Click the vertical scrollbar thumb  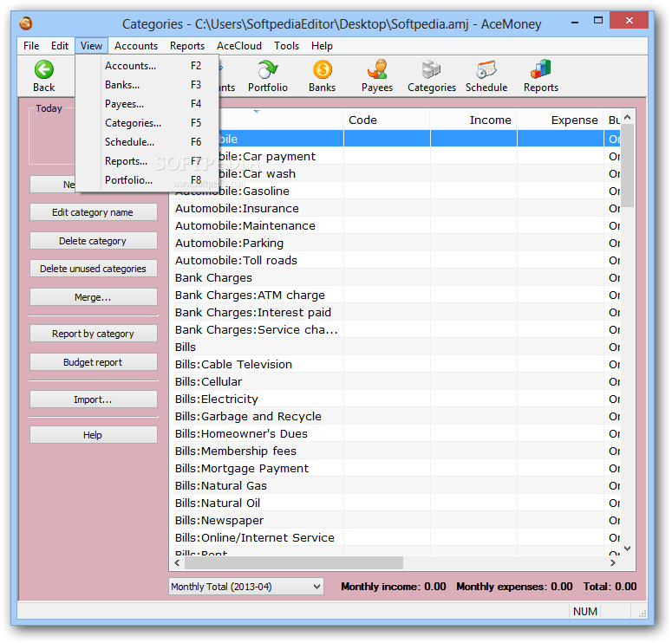tap(628, 166)
